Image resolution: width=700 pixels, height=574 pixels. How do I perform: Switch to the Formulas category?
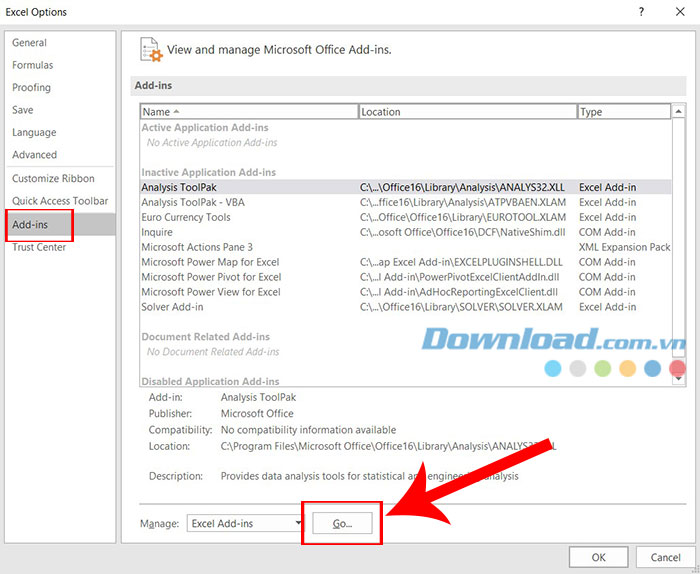33,65
